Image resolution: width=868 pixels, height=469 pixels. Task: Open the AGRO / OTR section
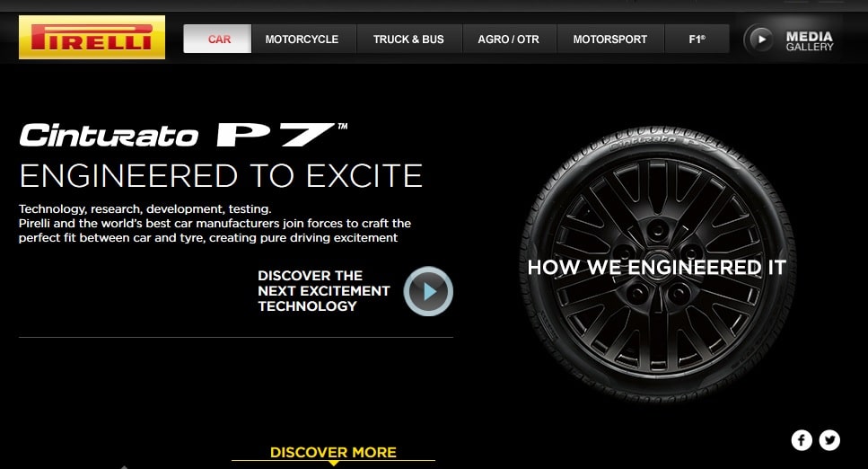[509, 39]
